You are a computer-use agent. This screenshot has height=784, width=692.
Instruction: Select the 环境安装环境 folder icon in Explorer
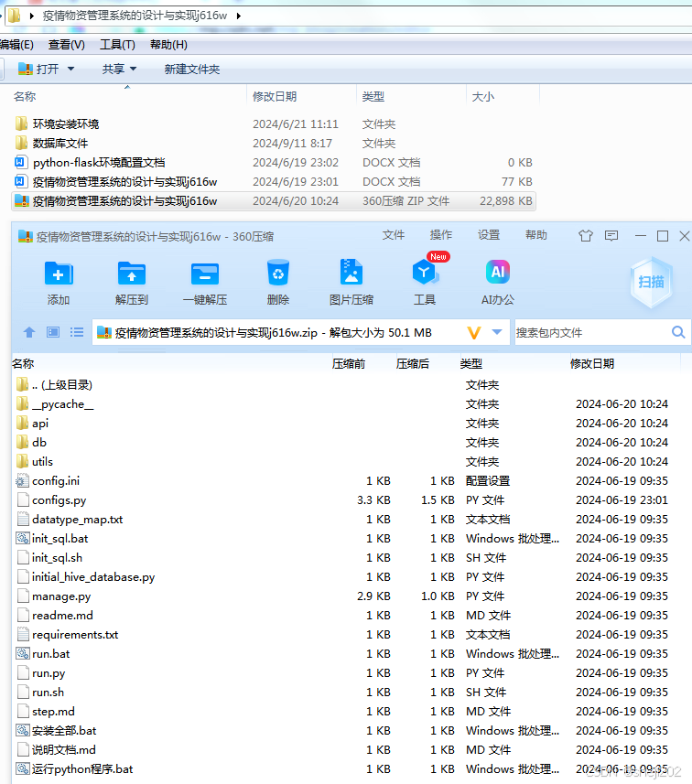(21, 124)
